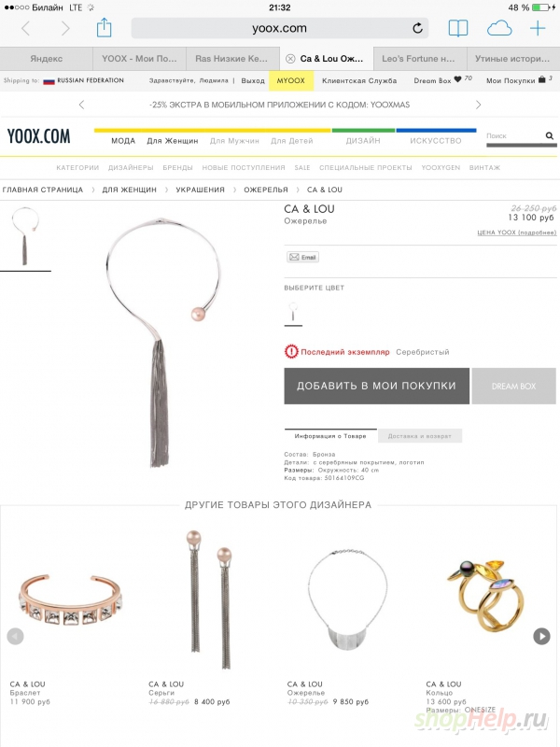Select the silver color swatch
Screen dimensions: 560x747
[293, 313]
